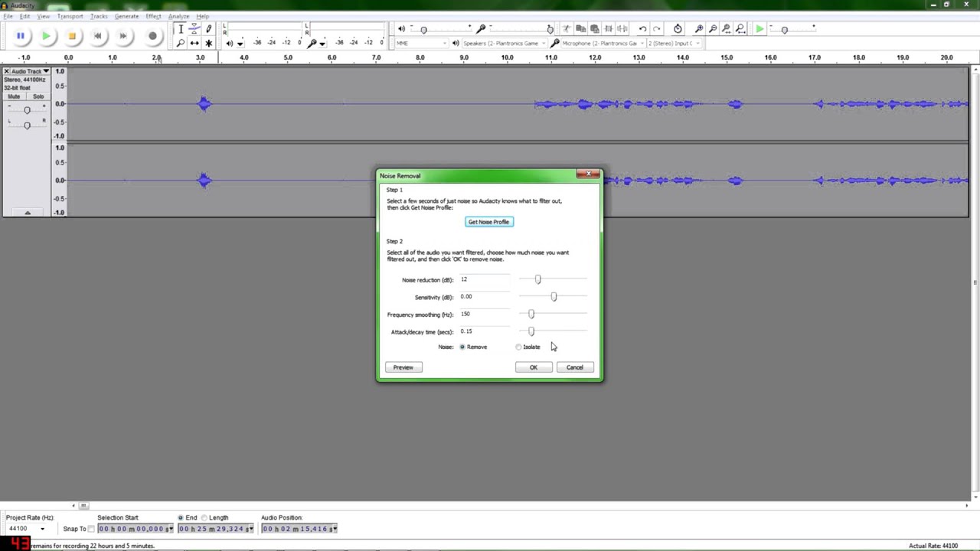Open the Microphone input device dropdown
The height and width of the screenshot is (551, 980).
tap(603, 44)
